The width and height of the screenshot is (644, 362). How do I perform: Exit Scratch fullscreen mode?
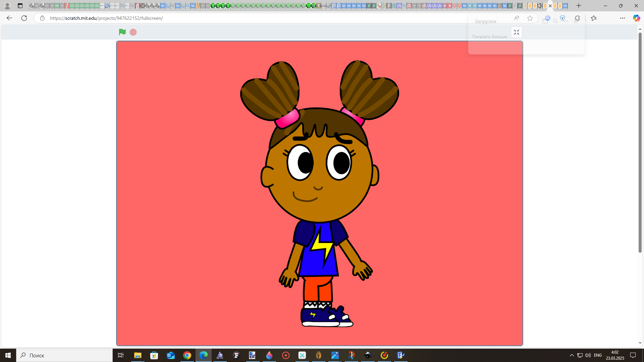[517, 32]
